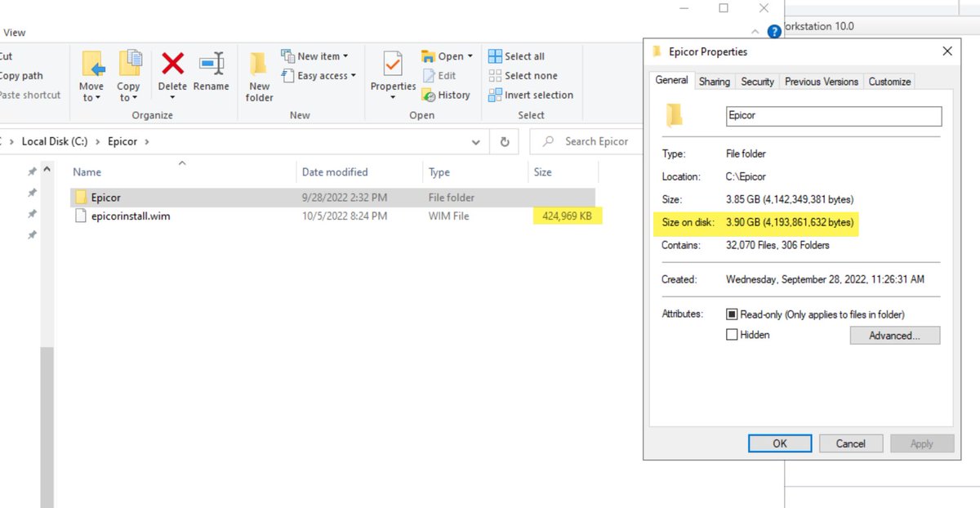Click the Properties ribbon icon
This screenshot has height=508, width=980.
(393, 64)
